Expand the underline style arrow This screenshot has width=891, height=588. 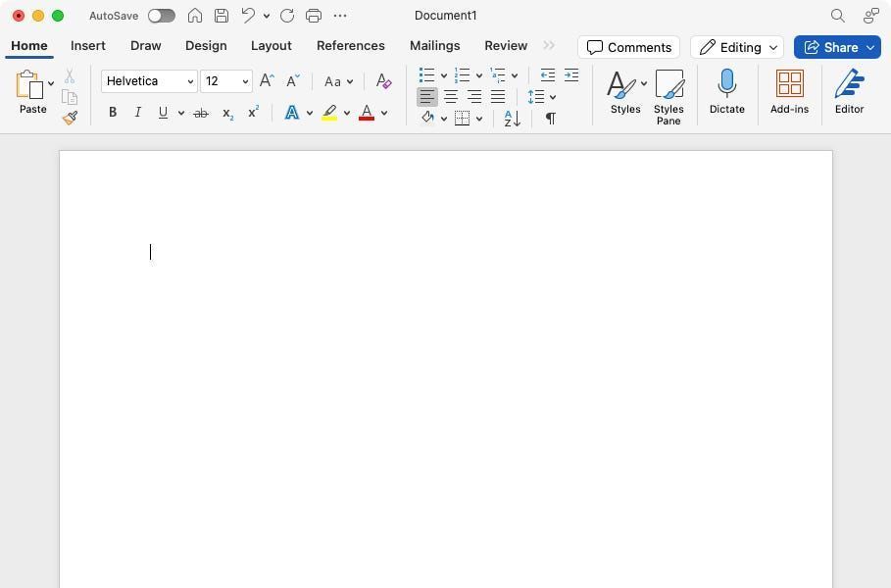coord(181,113)
